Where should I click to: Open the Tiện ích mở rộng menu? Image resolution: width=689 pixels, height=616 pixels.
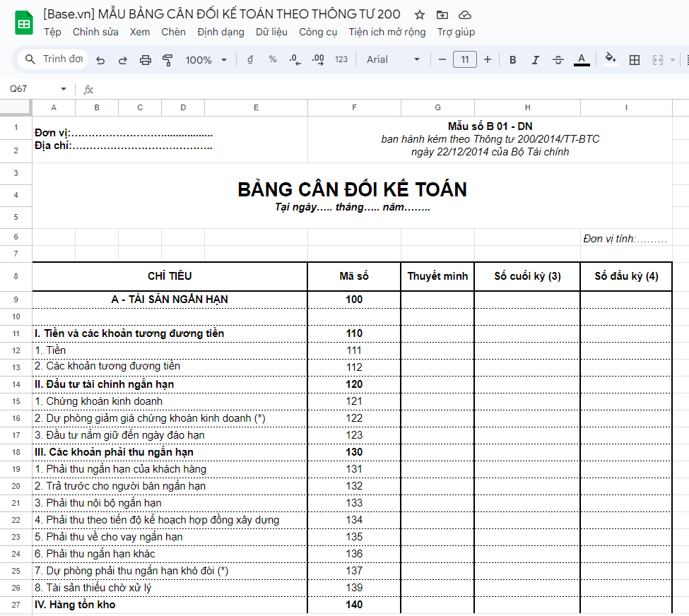(387, 32)
